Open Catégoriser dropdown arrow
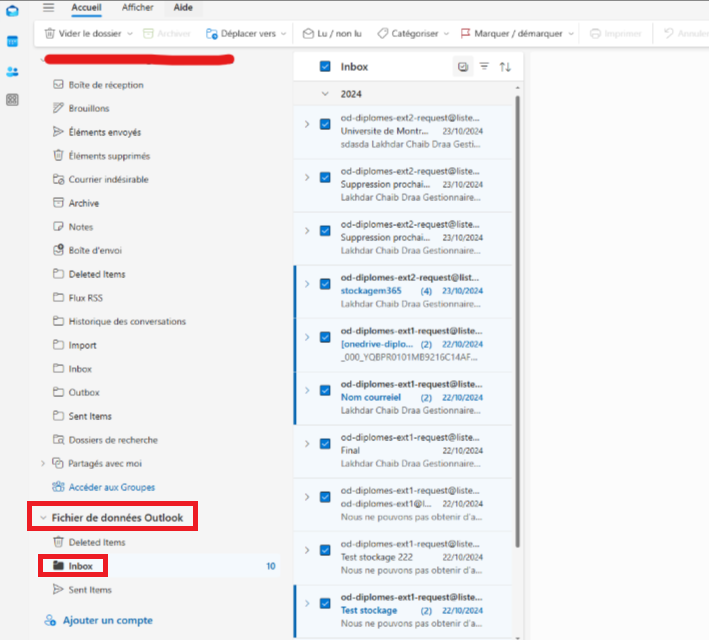 pyautogui.click(x=446, y=33)
